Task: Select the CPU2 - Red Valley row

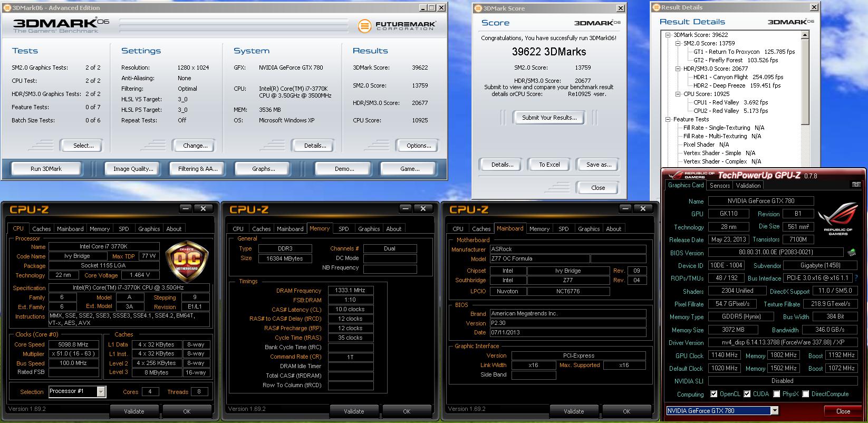Action: pos(730,111)
